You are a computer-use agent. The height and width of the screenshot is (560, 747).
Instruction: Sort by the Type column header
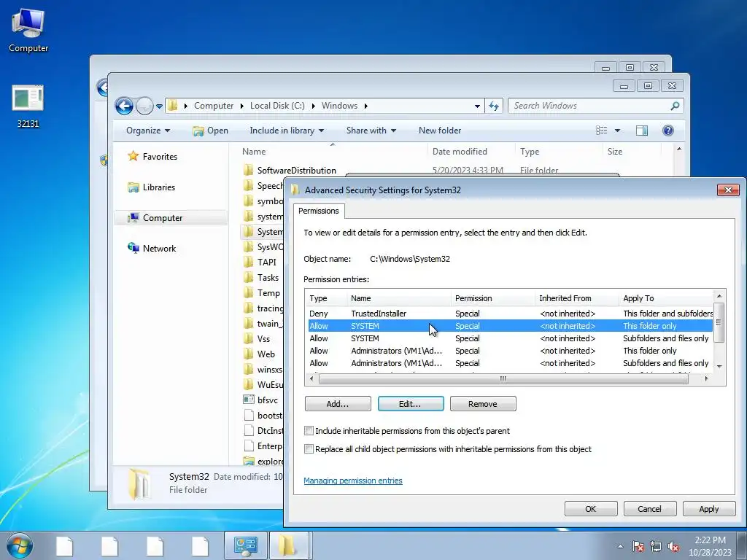(530, 152)
